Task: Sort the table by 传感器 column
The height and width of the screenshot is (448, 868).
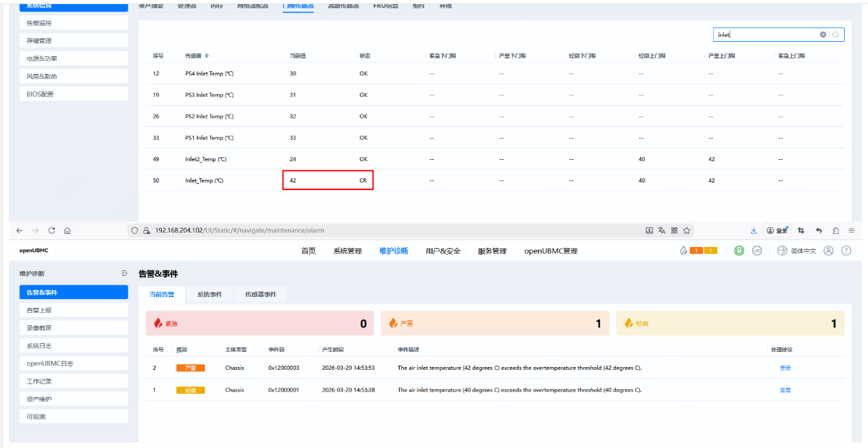Action: (207, 56)
